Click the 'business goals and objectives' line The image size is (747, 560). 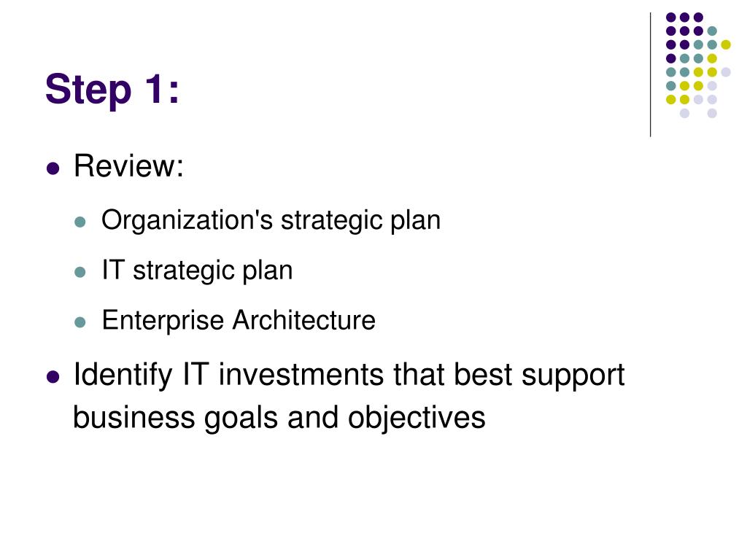coord(279,418)
